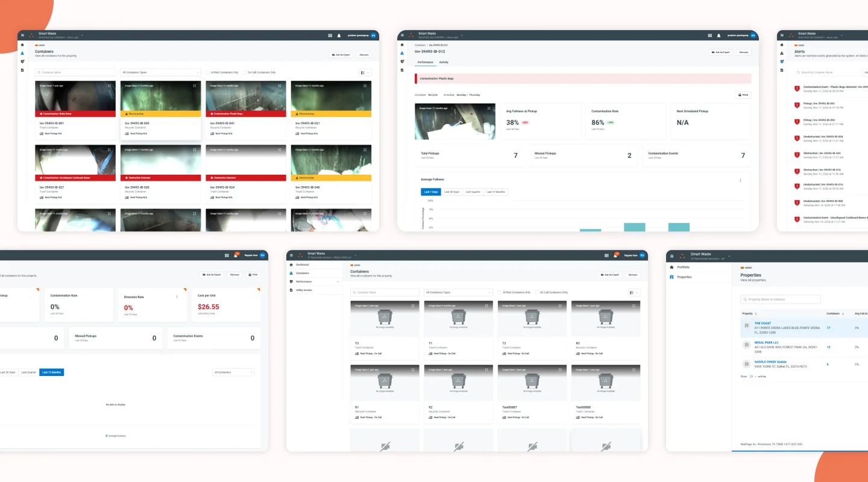Click the Print button with printer icon below the Contamination: Plastic Bags banner
This screenshot has height=482, width=868.
click(743, 95)
